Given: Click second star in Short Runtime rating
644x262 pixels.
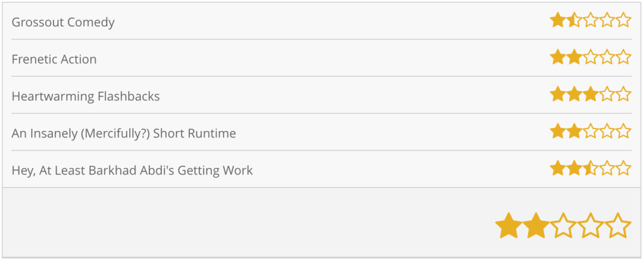Looking at the screenshot, I should [x=574, y=132].
